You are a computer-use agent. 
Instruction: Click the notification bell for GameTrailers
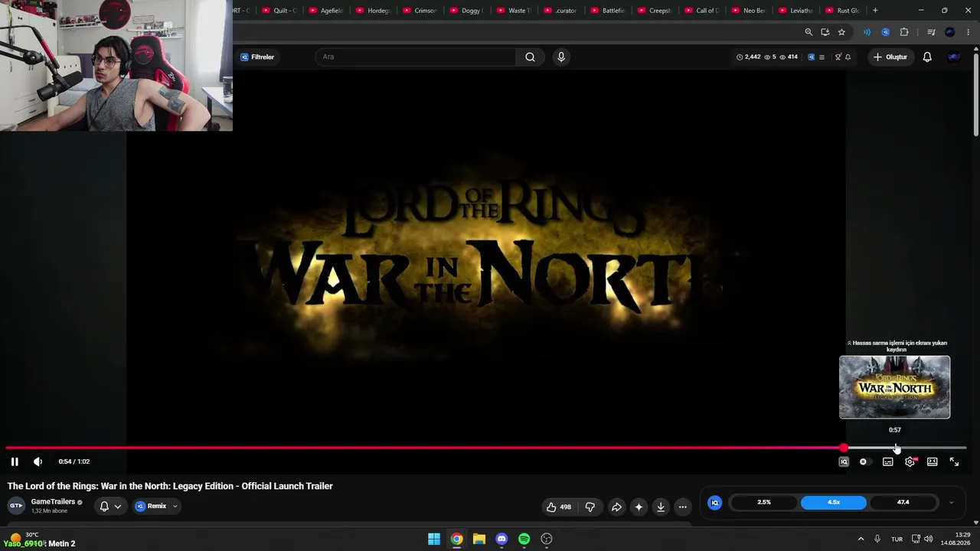pyautogui.click(x=104, y=506)
